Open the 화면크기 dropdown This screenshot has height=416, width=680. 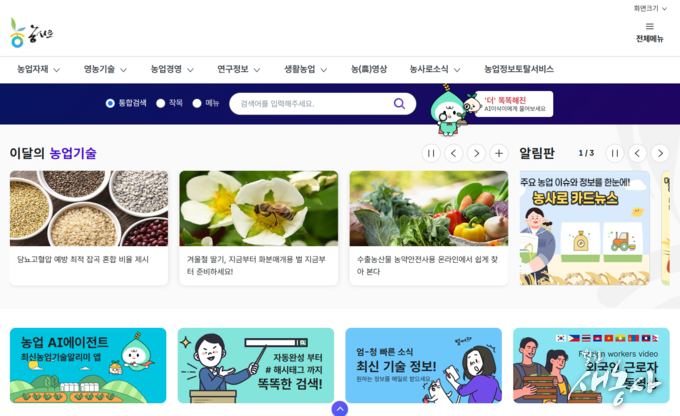[650, 8]
